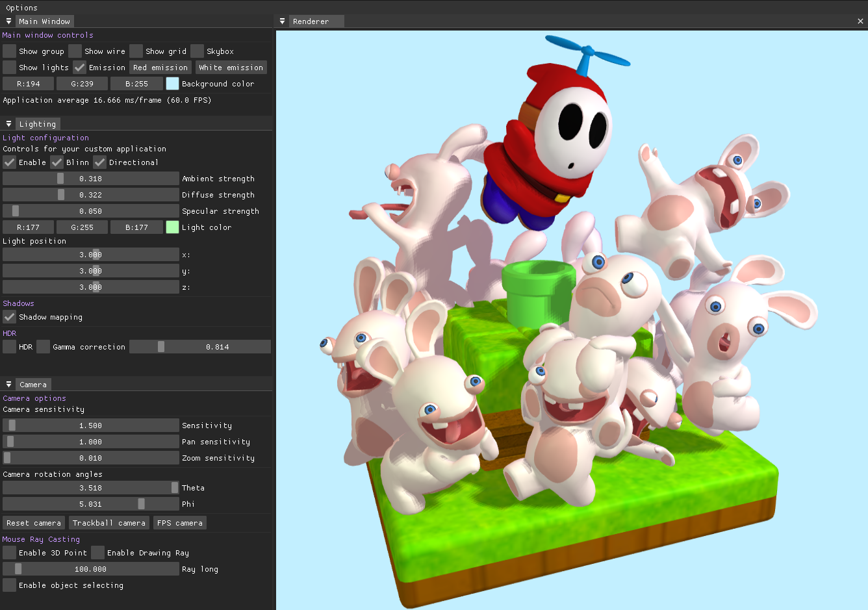Close the Renderer window

tap(860, 21)
